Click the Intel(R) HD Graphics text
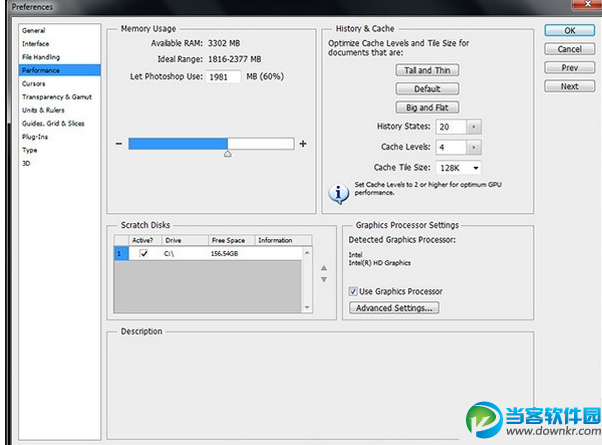 (x=380, y=263)
